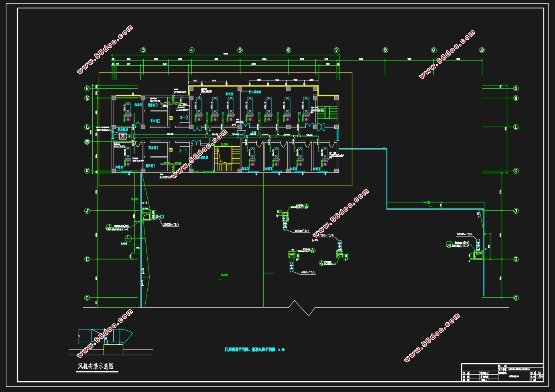Select left-side axis bubble L
Image resolution: width=555 pixels, height=392 pixels.
coord(87,127)
